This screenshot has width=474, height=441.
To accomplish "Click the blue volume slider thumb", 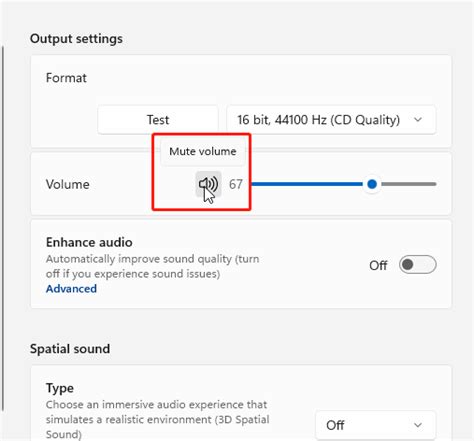I will pos(372,184).
